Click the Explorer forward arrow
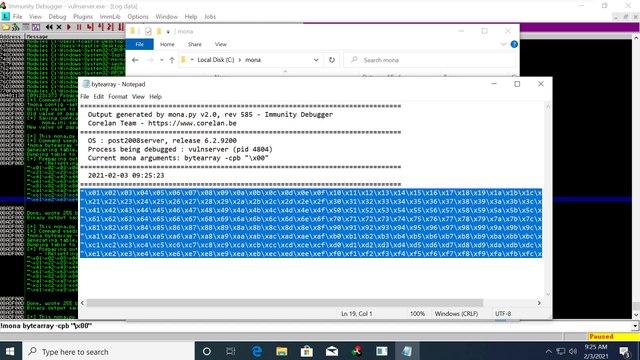 pyautogui.click(x=150, y=60)
